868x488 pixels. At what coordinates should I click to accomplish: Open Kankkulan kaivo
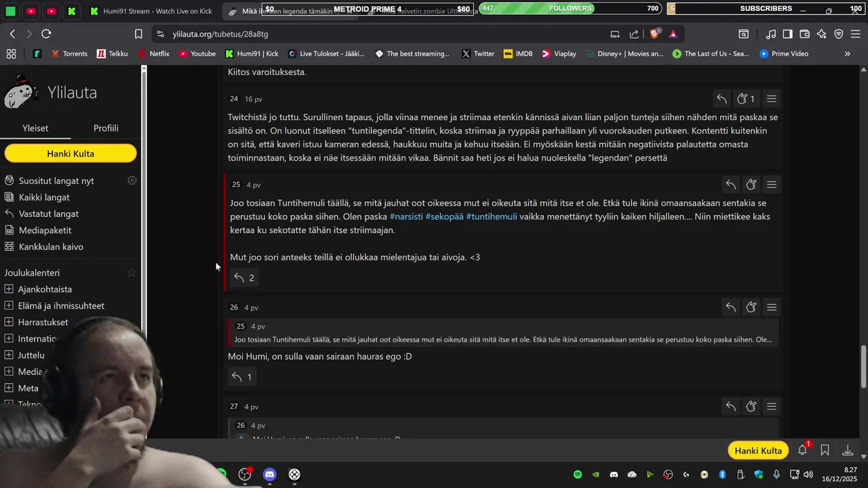(x=51, y=247)
